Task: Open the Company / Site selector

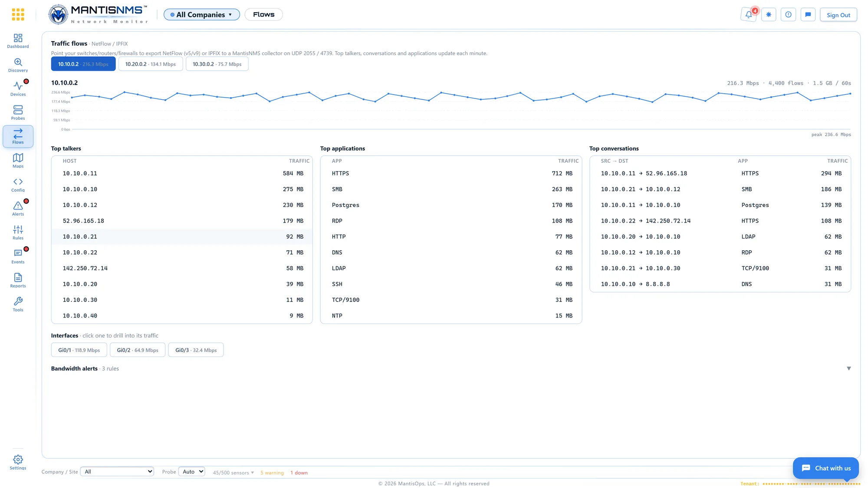Action: tap(117, 472)
